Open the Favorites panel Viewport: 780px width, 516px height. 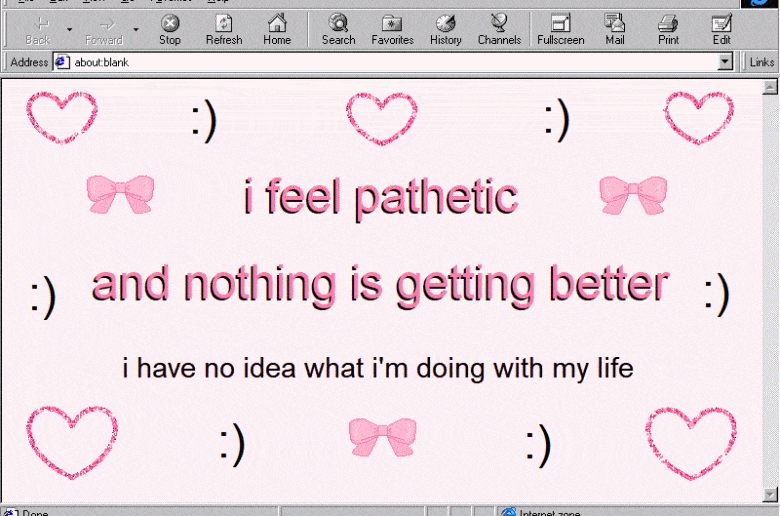pyautogui.click(x=392, y=29)
